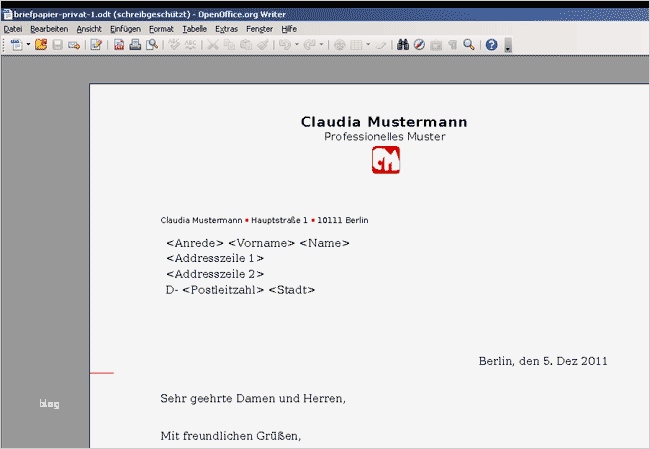Click the subtitle Professionelles Muster

tap(385, 136)
